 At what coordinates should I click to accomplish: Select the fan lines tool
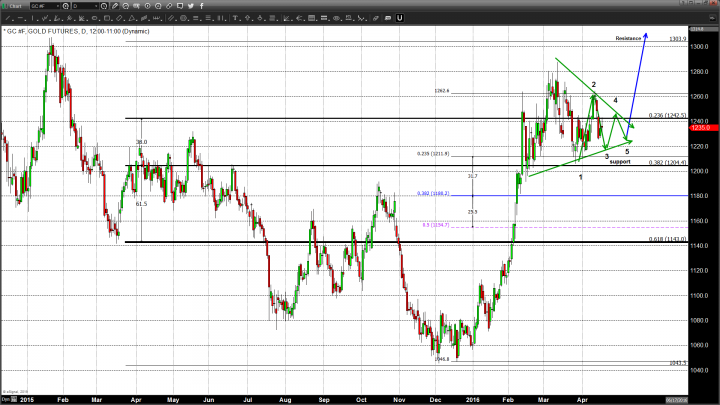tap(82, 18)
